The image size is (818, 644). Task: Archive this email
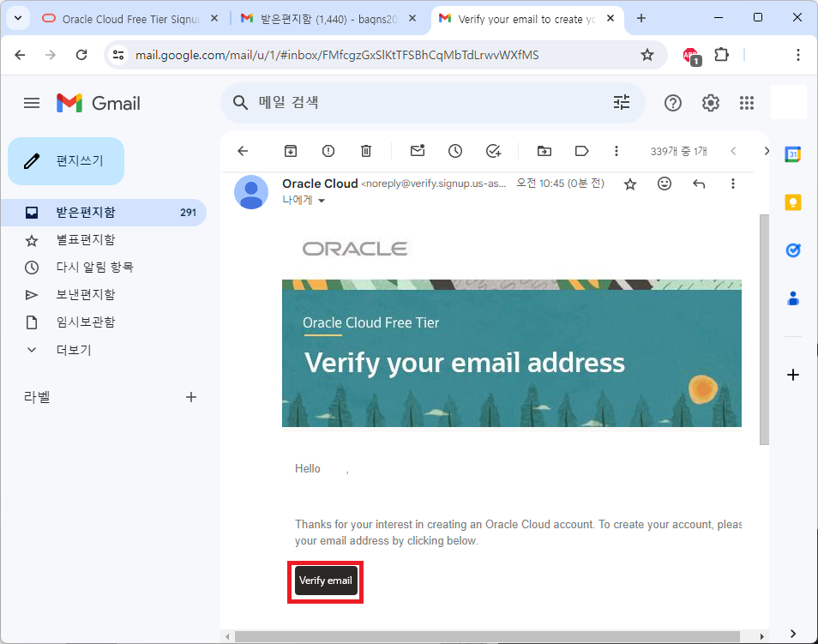coord(291,151)
